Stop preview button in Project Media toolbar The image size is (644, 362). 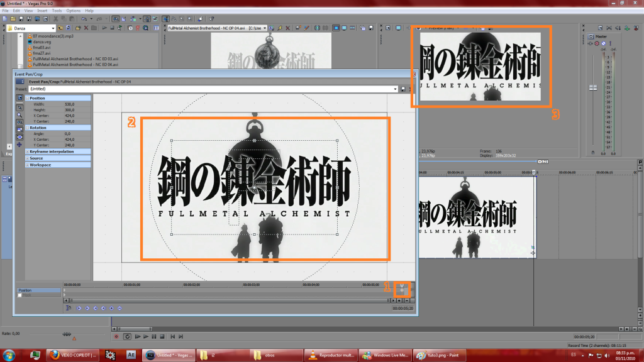tap(112, 28)
